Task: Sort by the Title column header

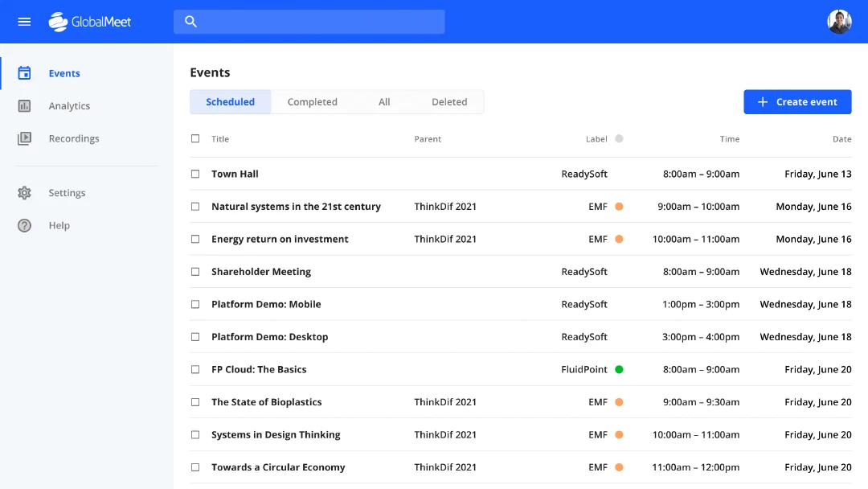Action: tap(220, 139)
